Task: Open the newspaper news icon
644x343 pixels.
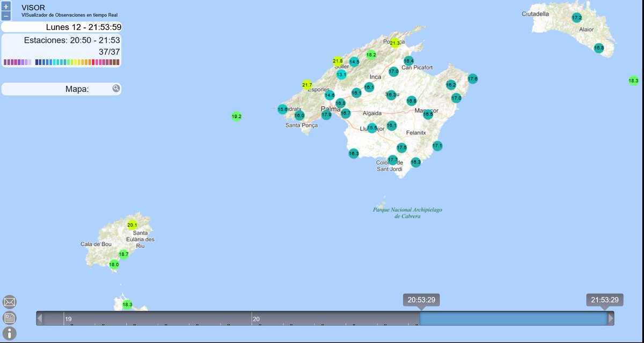Action: [x=10, y=318]
